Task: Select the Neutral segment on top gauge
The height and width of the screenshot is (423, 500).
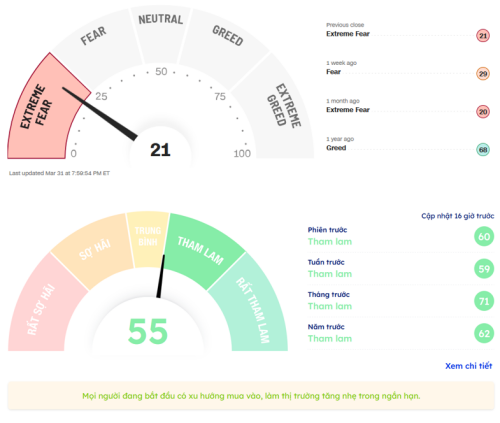Action: point(161,33)
